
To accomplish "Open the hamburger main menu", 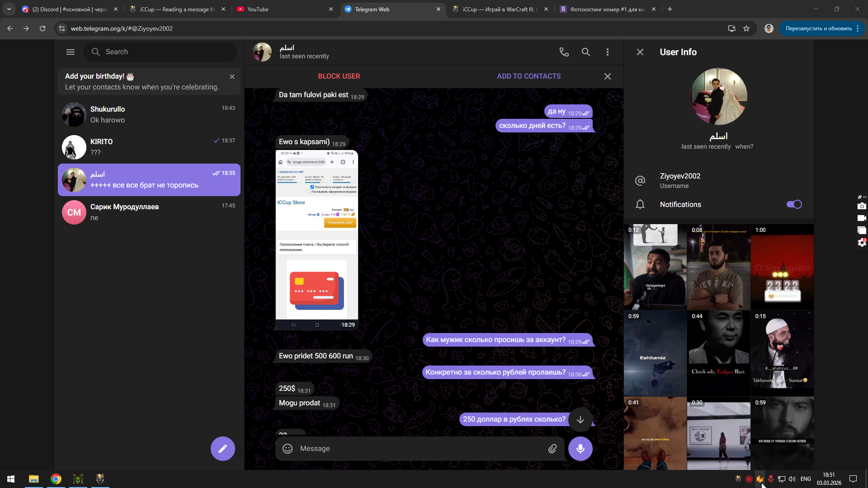I will (71, 52).
